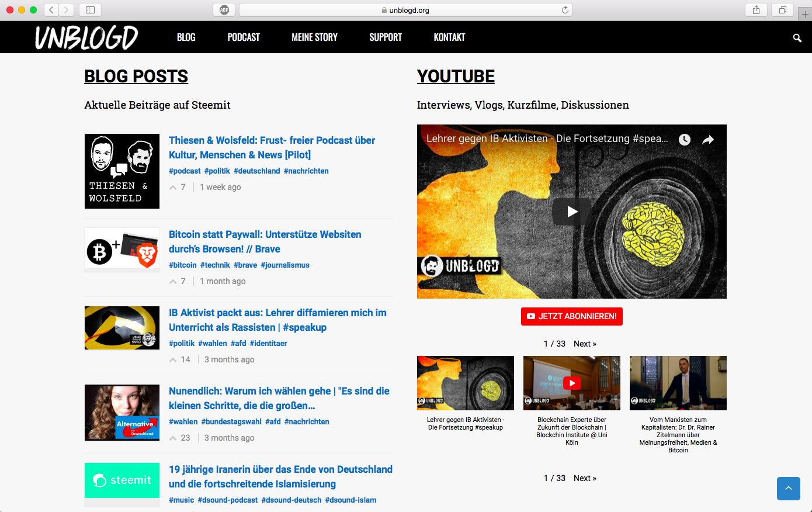Select Blockchain Experte video thumbnail
The image size is (812, 512).
[x=572, y=383]
